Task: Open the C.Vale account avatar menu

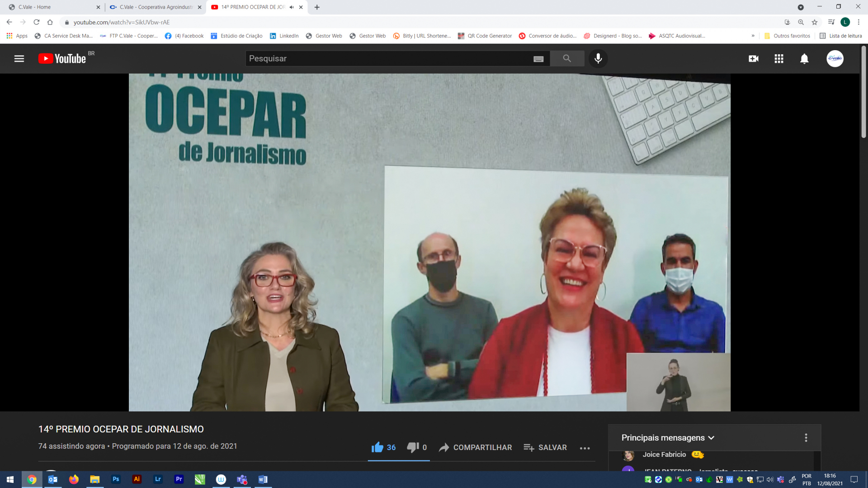Action: coord(835,59)
